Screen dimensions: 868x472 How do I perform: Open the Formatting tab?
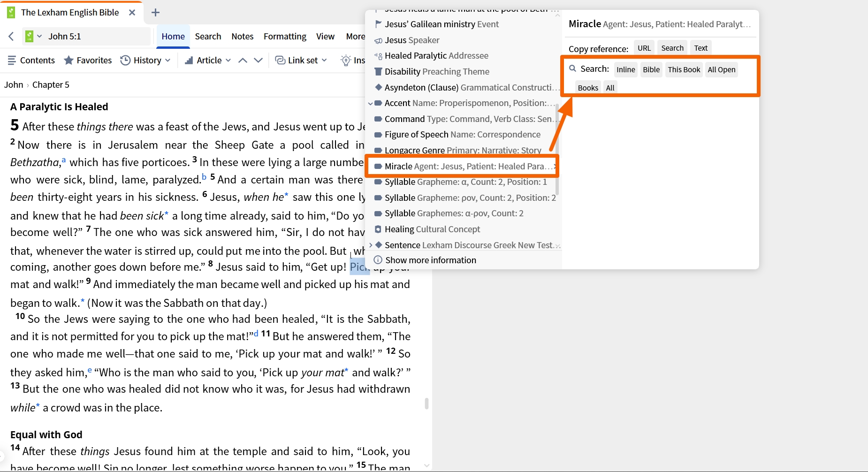pyautogui.click(x=285, y=36)
